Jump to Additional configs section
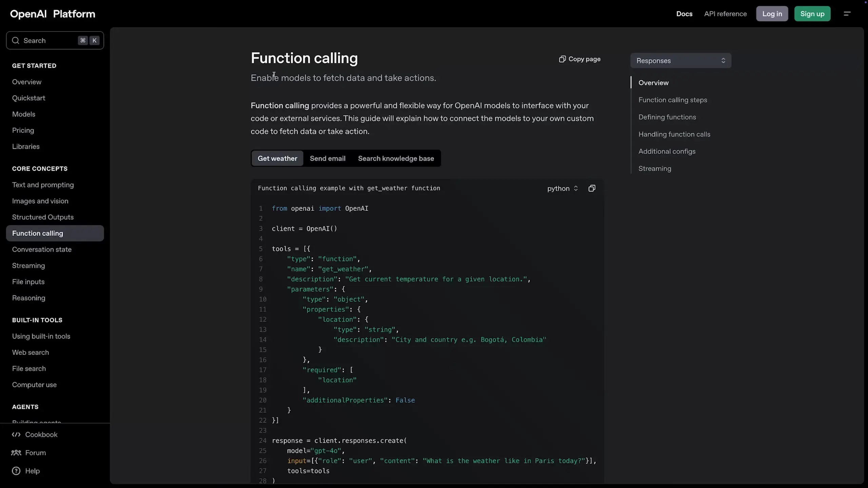The height and width of the screenshot is (488, 868). click(x=667, y=151)
